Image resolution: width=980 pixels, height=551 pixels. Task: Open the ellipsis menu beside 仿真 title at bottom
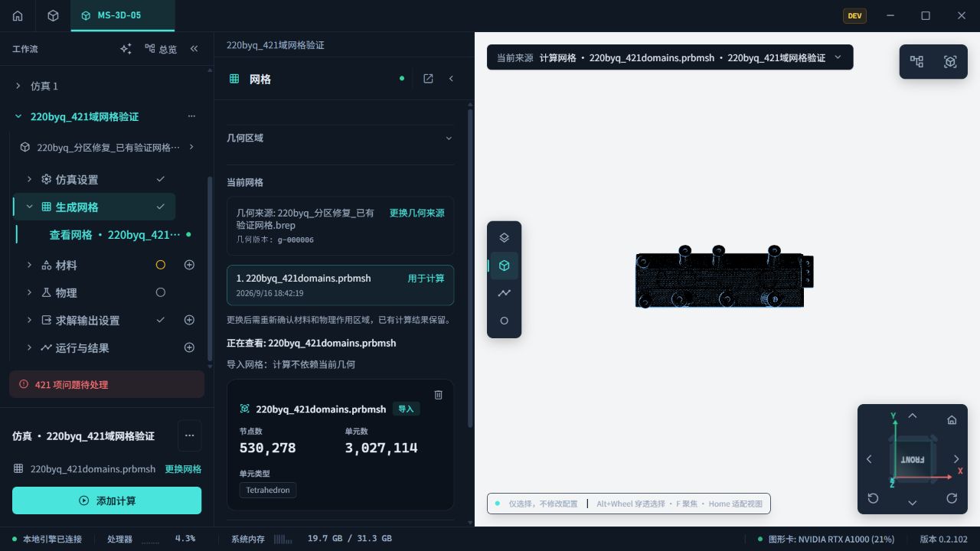tap(189, 435)
